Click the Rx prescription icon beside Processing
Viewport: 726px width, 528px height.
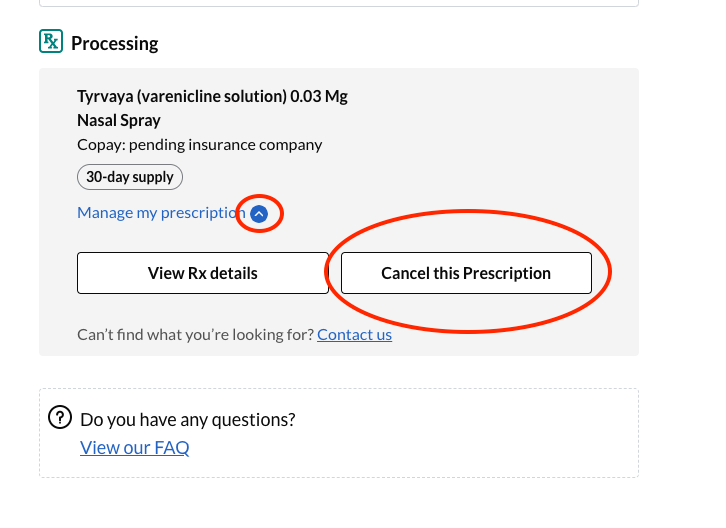pos(51,41)
